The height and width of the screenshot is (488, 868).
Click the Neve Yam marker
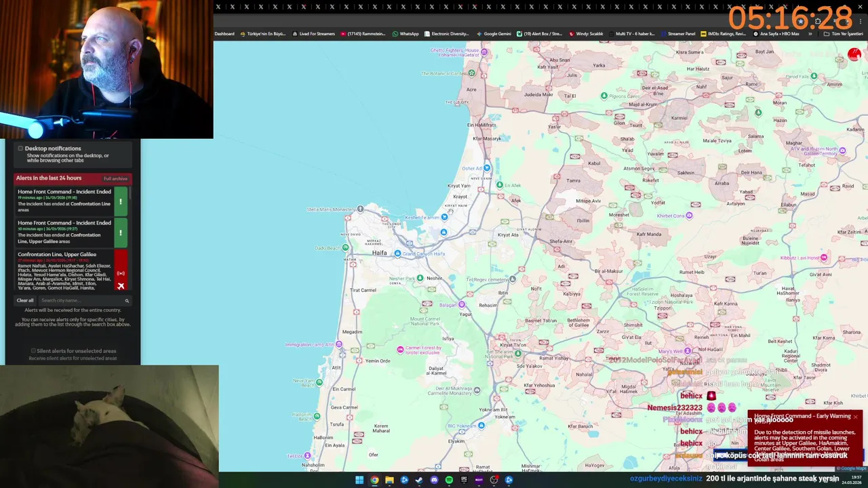click(x=319, y=382)
